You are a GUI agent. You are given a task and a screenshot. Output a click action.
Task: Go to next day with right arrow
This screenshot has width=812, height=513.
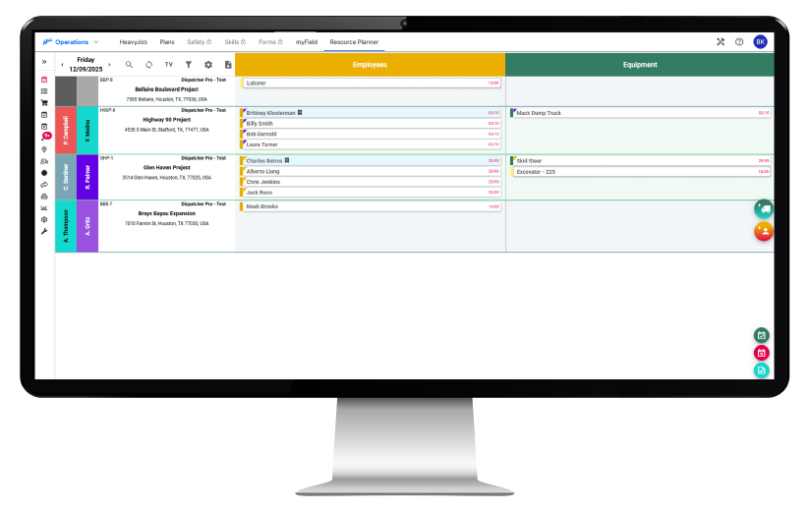pos(110,64)
